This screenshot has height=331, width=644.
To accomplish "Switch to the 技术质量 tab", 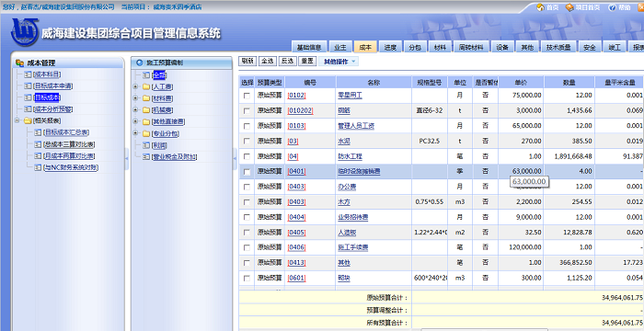I will pyautogui.click(x=558, y=47).
